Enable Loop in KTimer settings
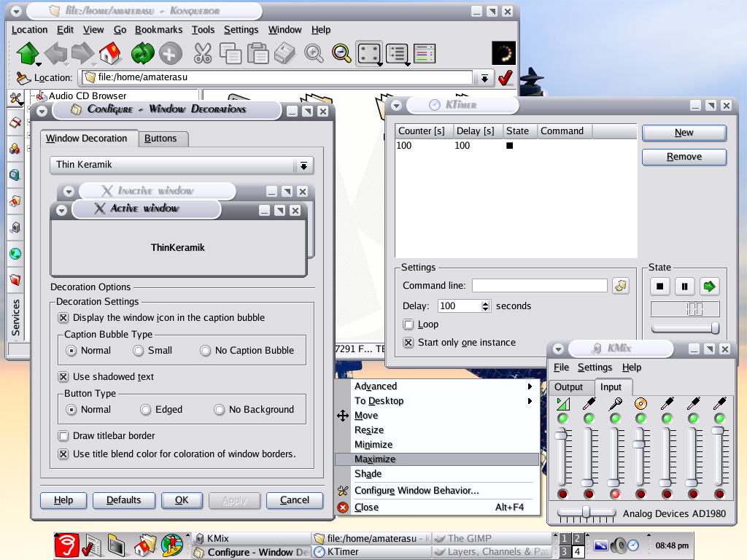 pyautogui.click(x=409, y=324)
